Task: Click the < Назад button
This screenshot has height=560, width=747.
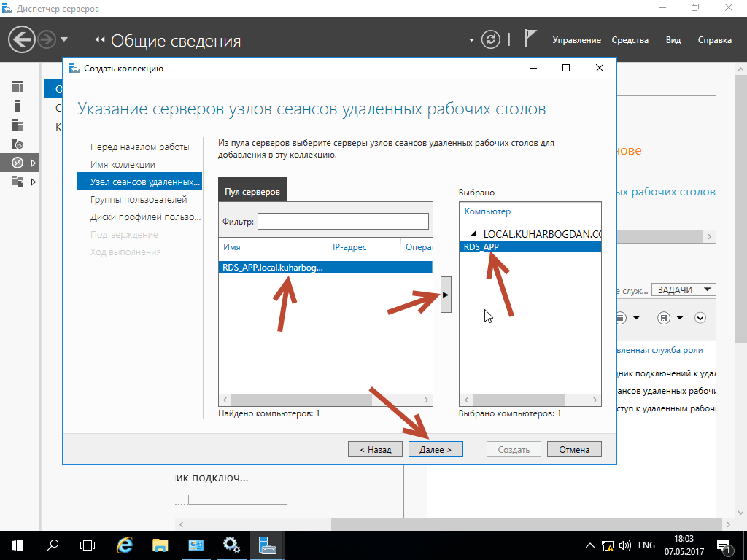Action: pyautogui.click(x=375, y=450)
